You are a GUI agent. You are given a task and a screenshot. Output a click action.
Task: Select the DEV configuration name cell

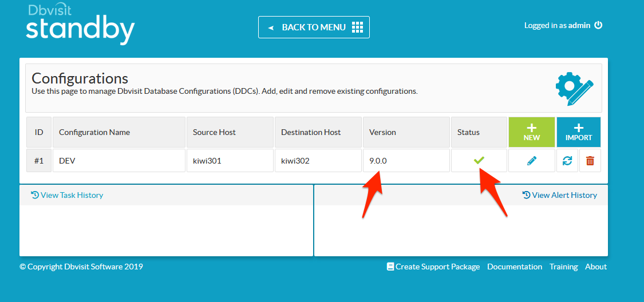click(x=119, y=160)
